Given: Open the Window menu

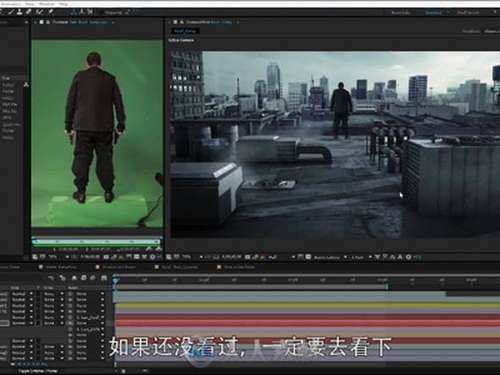Looking at the screenshot, I should click(47, 4).
